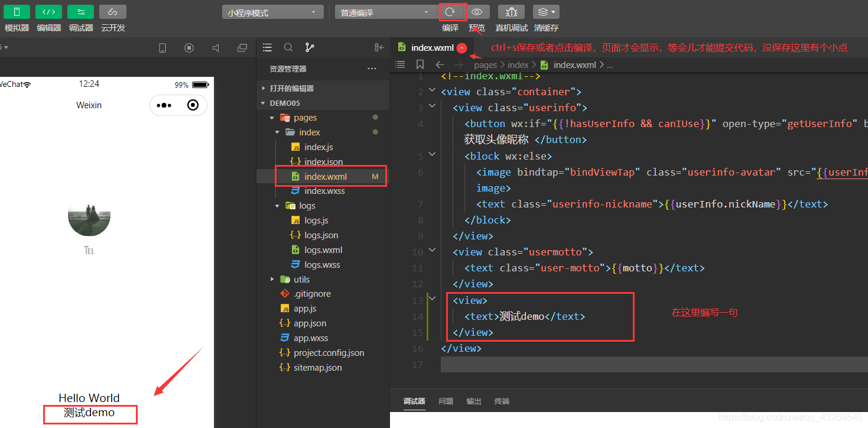Open the 普通编译 compile mode dropdown
The height and width of the screenshot is (428, 868).
pos(385,12)
